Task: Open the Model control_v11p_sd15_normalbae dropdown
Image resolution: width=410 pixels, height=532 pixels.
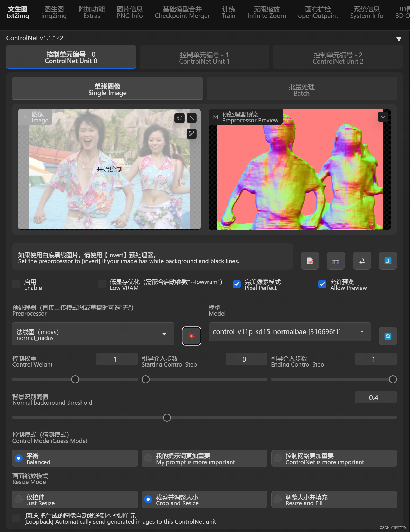Action: (290, 332)
